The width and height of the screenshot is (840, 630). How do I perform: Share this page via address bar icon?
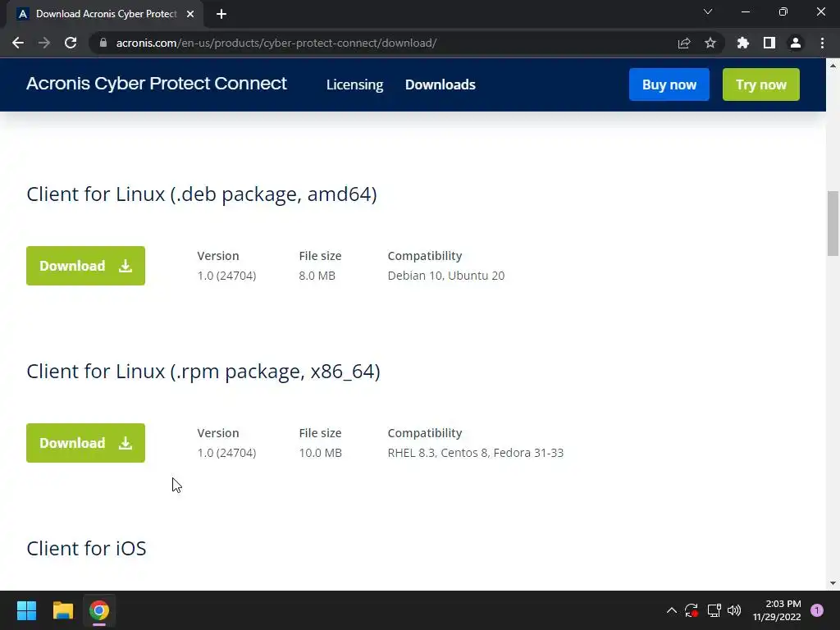click(x=684, y=43)
